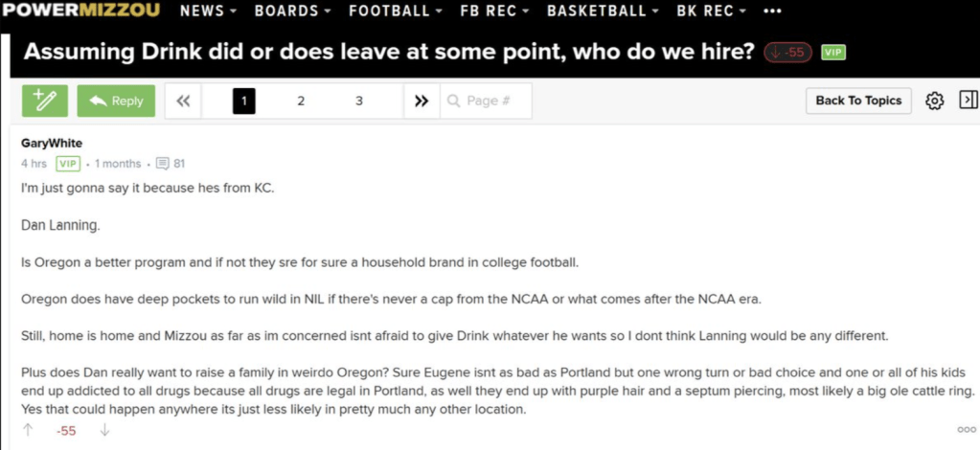
Task: Collapse sidebar panel icon at right
Action: [x=968, y=100]
